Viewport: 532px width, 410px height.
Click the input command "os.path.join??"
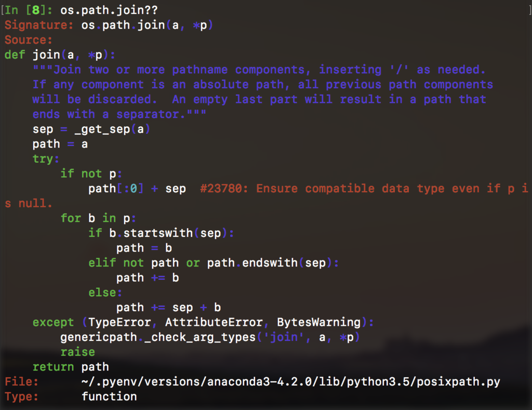click(109, 10)
